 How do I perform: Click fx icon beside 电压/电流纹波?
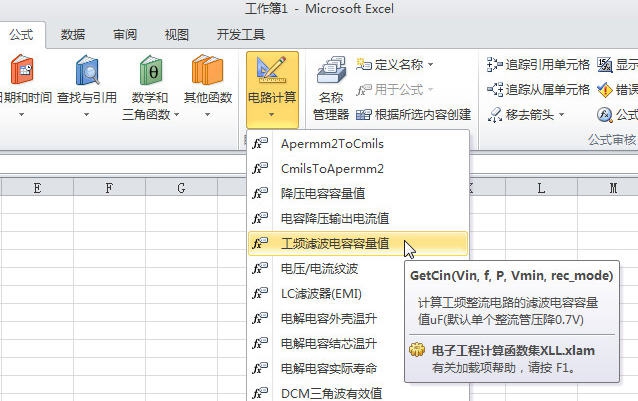pyautogui.click(x=260, y=268)
